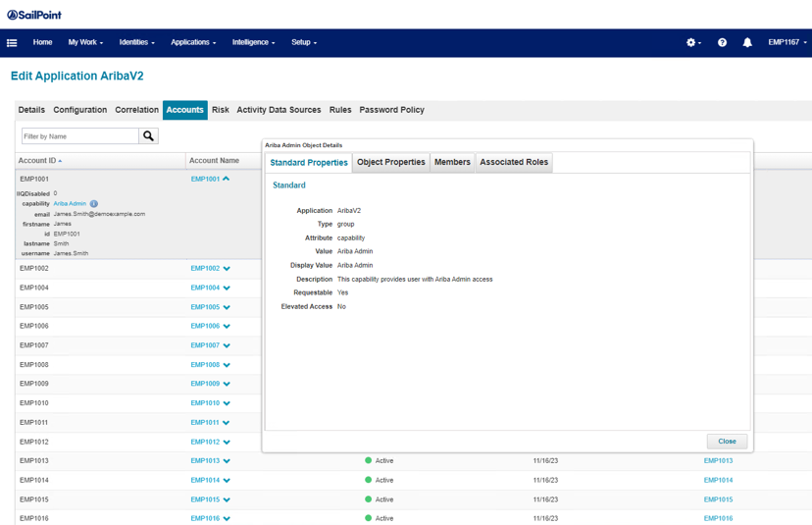Open the notifications bell

747,42
